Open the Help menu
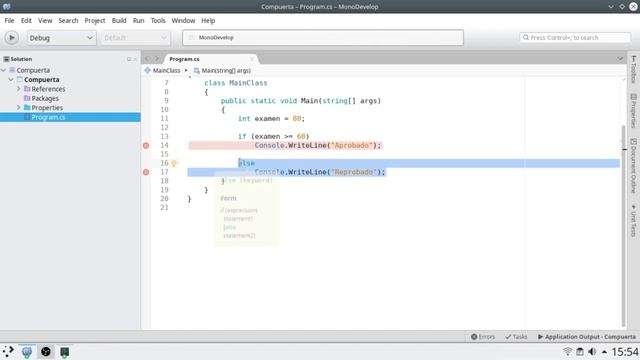The image size is (640, 360). pyautogui.click(x=208, y=20)
